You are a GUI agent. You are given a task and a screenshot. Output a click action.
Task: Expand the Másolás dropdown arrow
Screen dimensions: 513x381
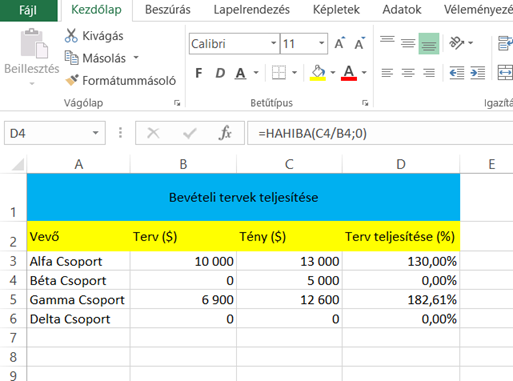coord(136,58)
